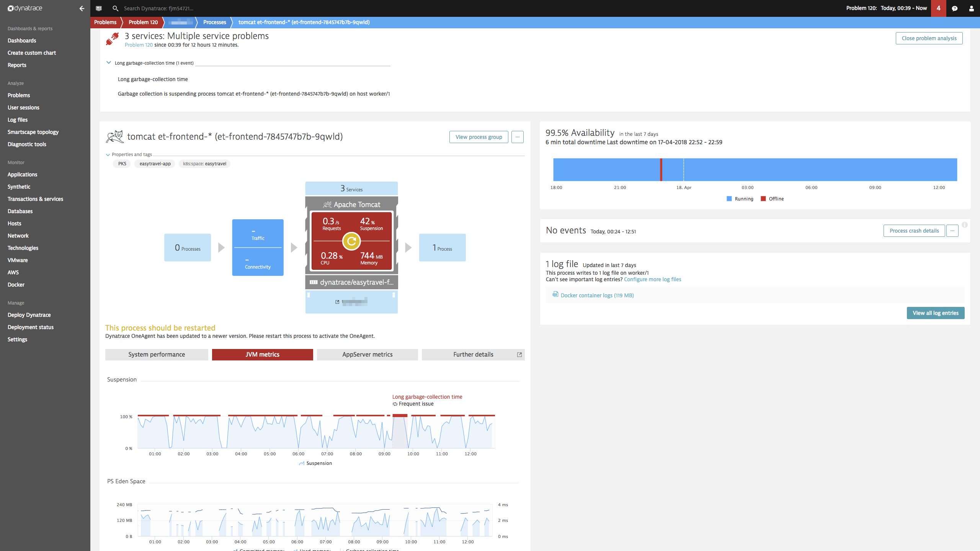Open Deployment status in sidebar

31,327
